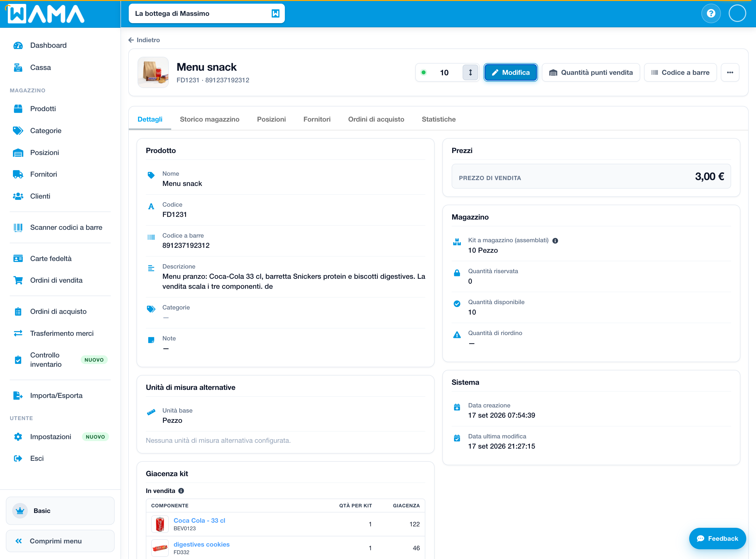Click the Carte fedeltà card icon
The width and height of the screenshot is (756, 559).
18,259
